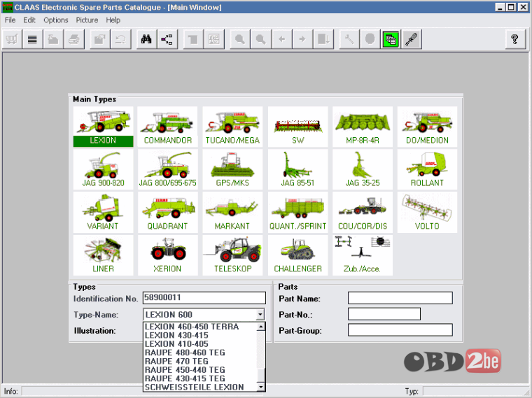Select the COMMANDOR main type

[x=167, y=127]
